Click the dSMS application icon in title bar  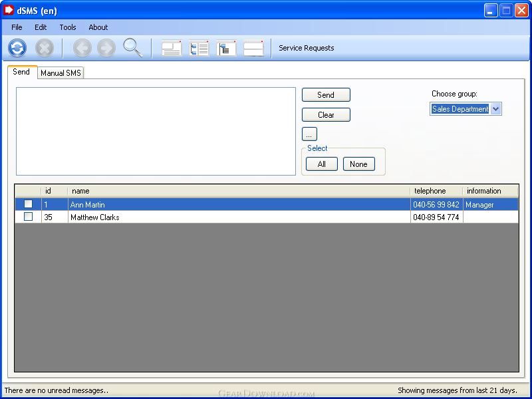tap(9, 11)
